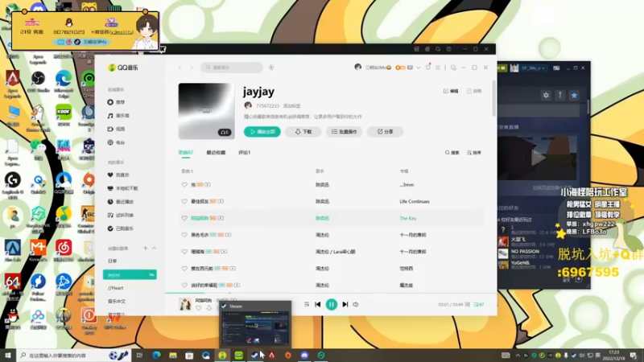Screen dimensions: 644x362
Task: Like the song 爱在西元前
Action: coord(184,269)
